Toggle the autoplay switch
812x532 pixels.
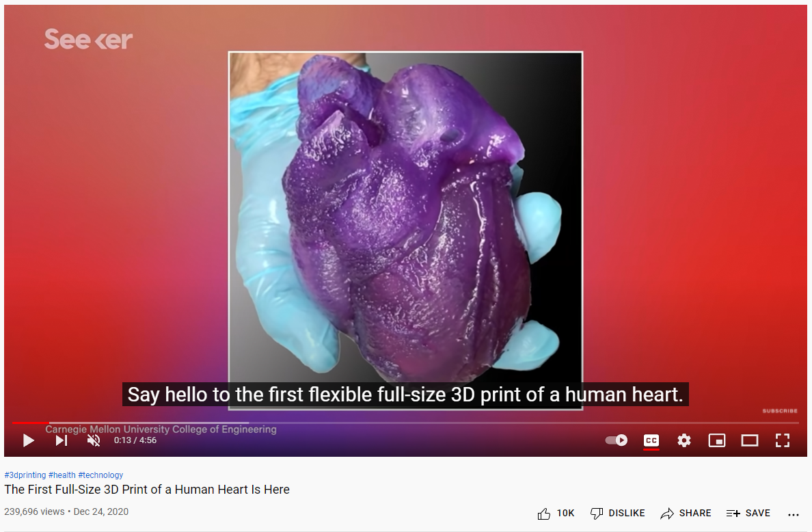[617, 440]
